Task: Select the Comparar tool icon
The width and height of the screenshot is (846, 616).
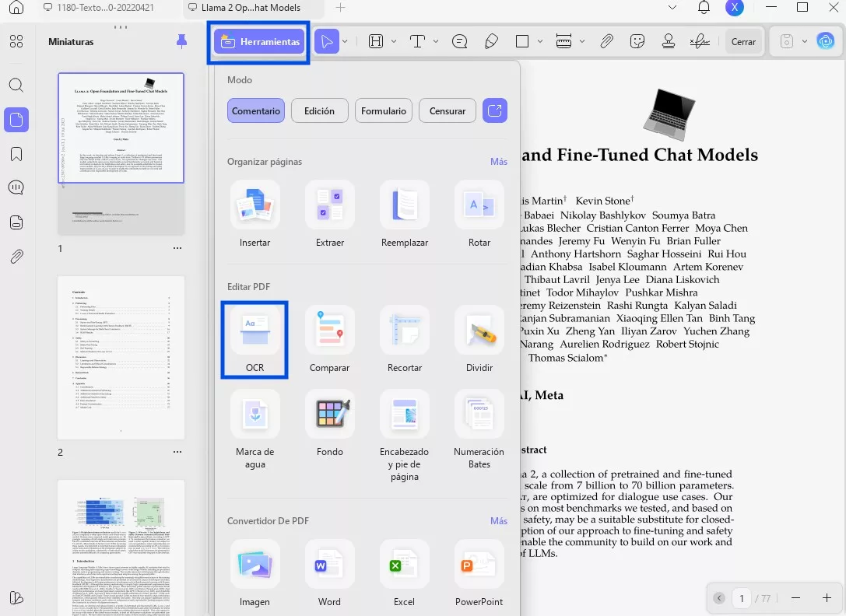Action: [329, 331]
